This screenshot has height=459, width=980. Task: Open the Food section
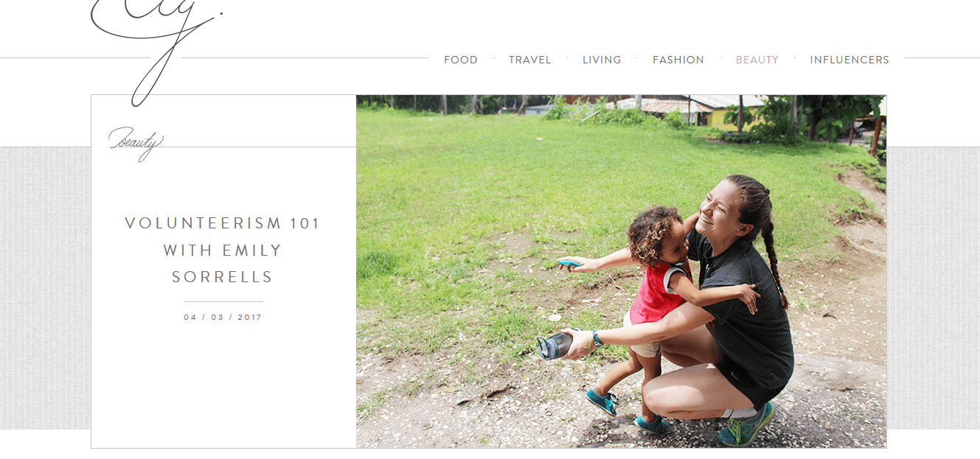point(461,60)
